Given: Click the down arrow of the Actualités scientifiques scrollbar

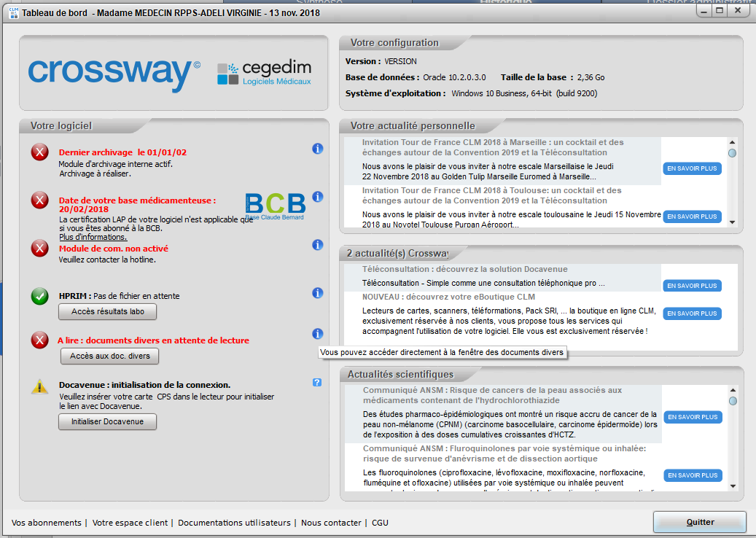Looking at the screenshot, I should 733,486.
